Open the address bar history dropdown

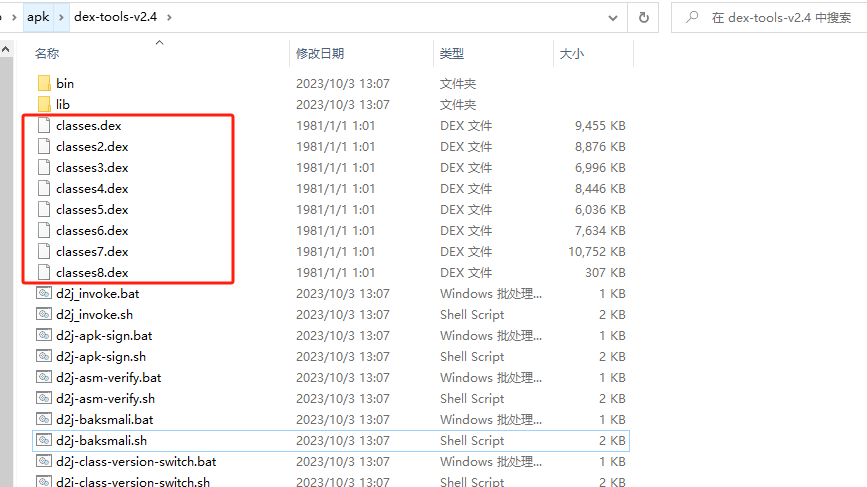click(x=613, y=18)
